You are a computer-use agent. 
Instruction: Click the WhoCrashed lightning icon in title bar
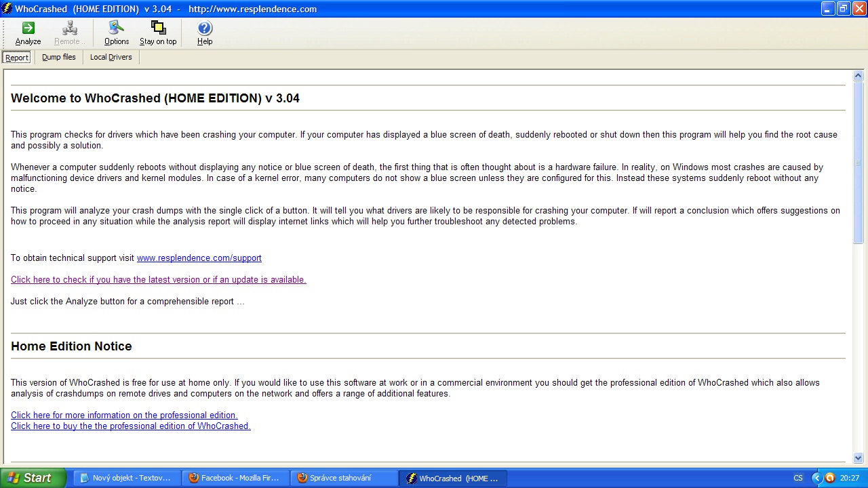(7, 9)
